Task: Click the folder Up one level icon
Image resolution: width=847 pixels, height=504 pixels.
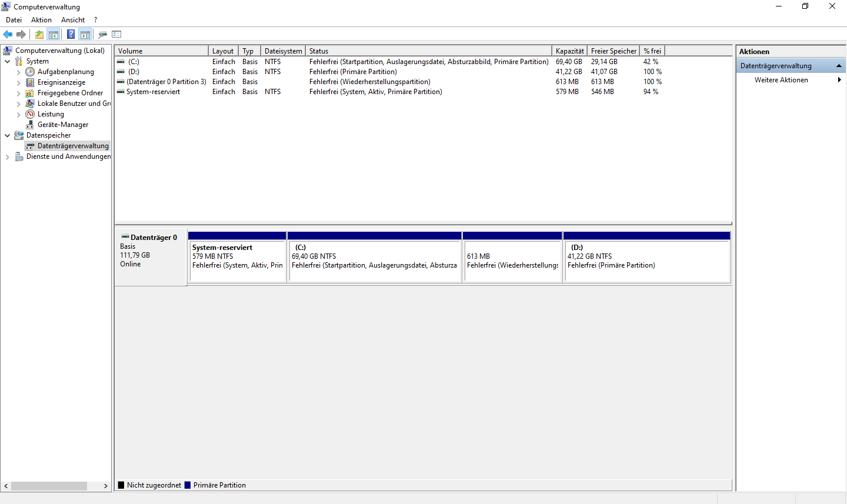Action: click(39, 34)
